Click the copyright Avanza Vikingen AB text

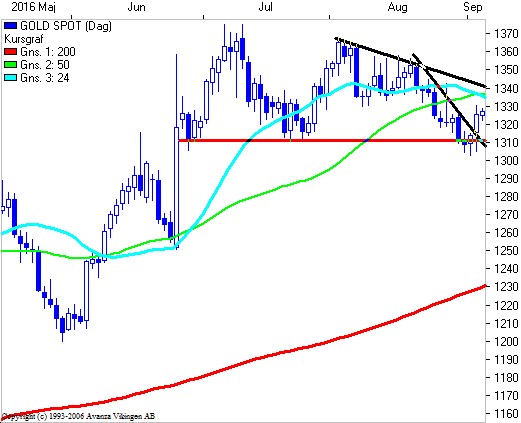point(79,416)
